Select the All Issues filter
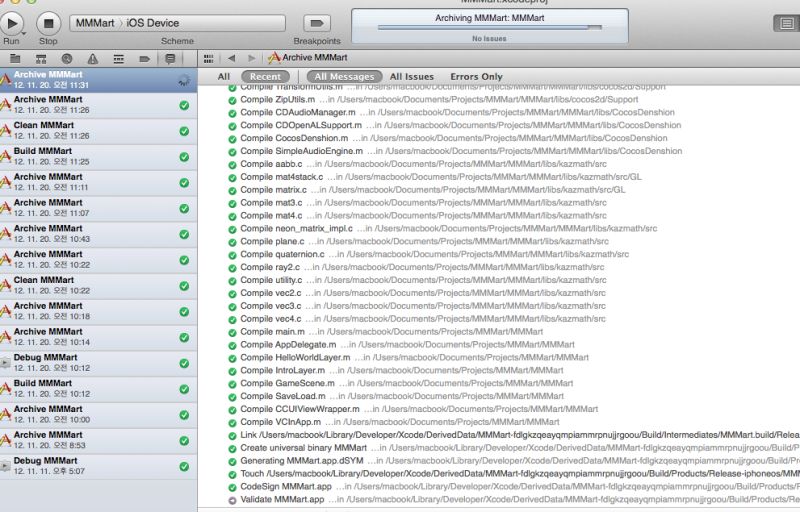Screen dimensions: 800x512 pyautogui.click(x=412, y=76)
